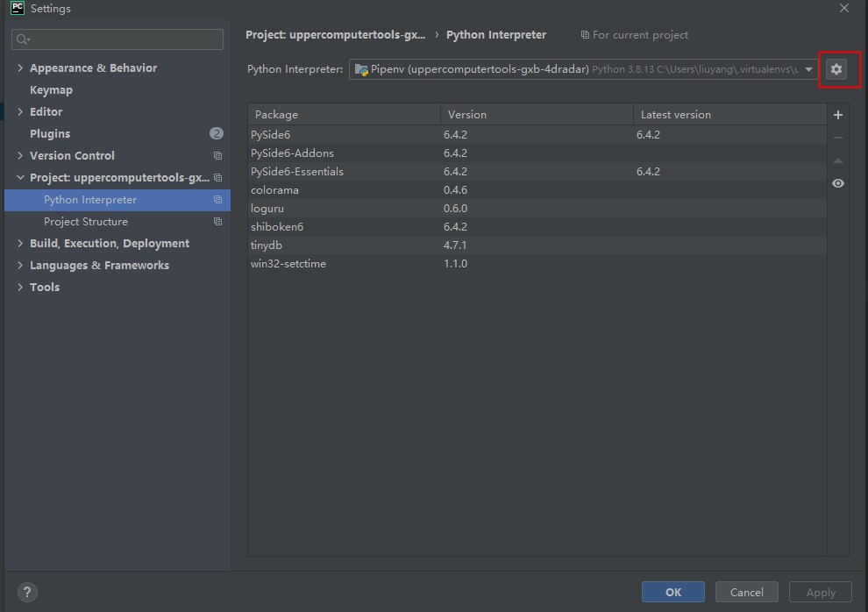Sort by the Package column header
The height and width of the screenshot is (612, 868).
point(344,115)
